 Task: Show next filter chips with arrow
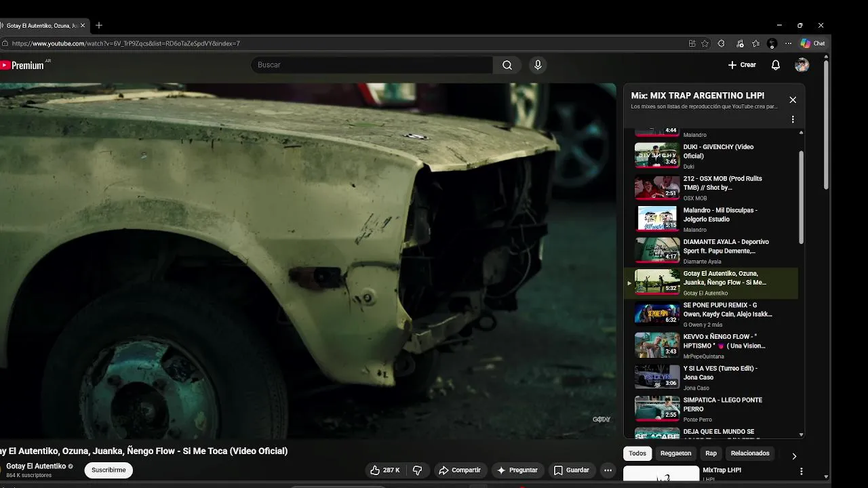tap(794, 456)
